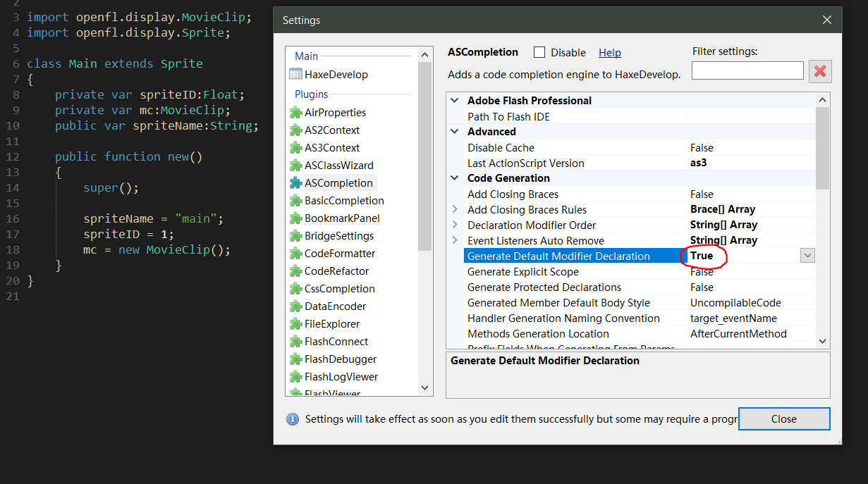Click the HaxeDevelop main settings icon
The image size is (868, 484).
[295, 75]
